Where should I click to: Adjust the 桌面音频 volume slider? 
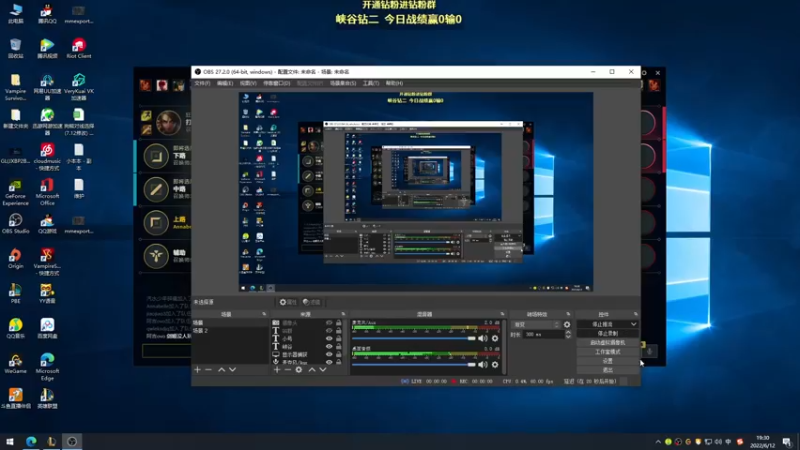413,364
